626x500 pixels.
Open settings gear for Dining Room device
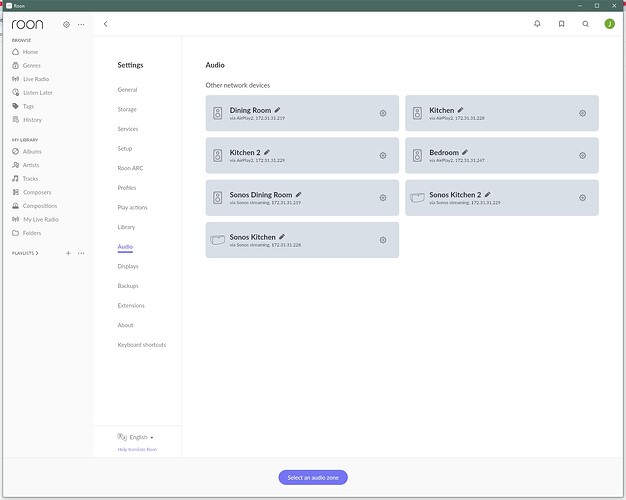[x=383, y=113]
